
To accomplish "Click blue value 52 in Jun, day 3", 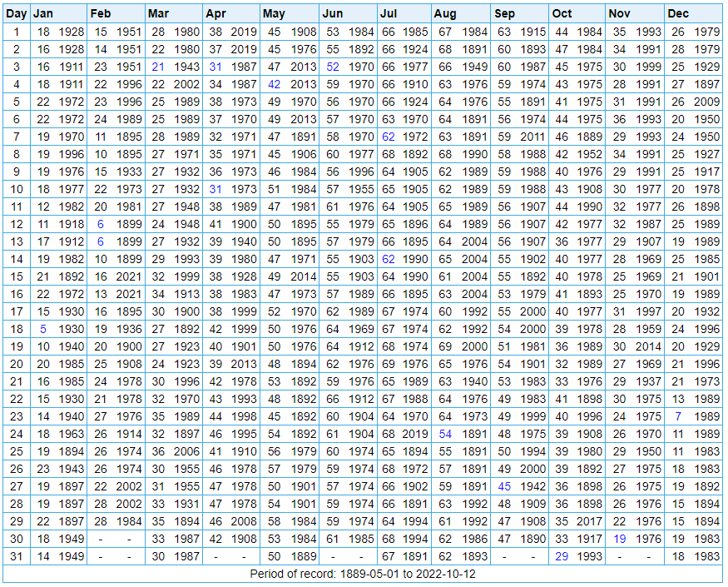I will point(333,67).
